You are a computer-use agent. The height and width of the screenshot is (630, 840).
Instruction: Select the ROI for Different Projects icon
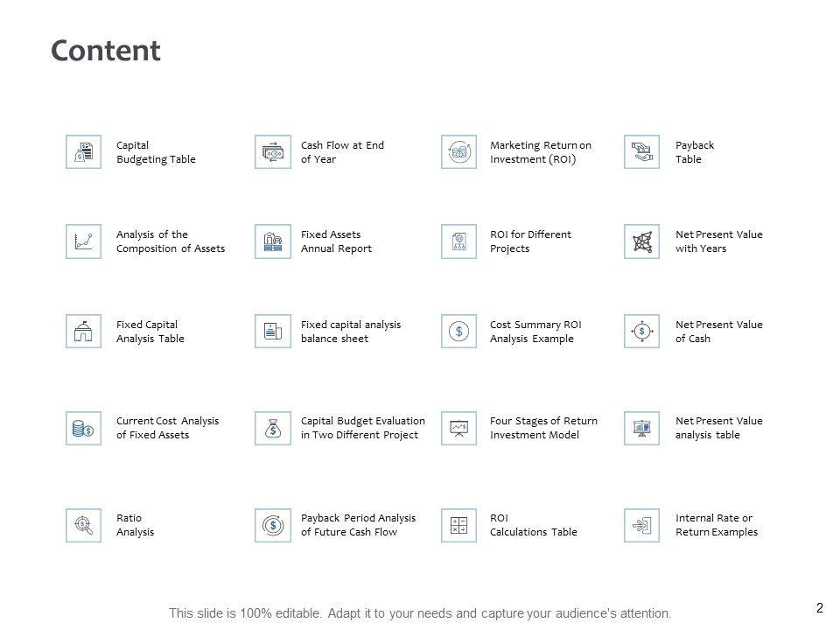point(459,241)
